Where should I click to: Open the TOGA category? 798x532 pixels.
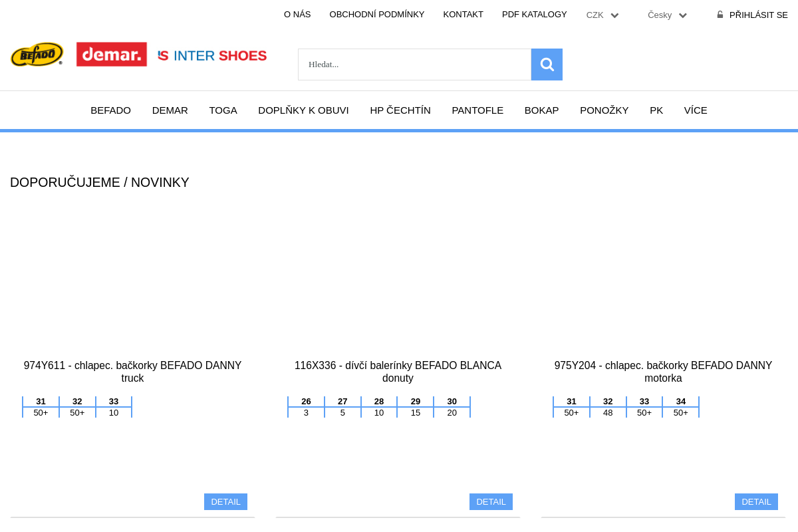point(223,110)
